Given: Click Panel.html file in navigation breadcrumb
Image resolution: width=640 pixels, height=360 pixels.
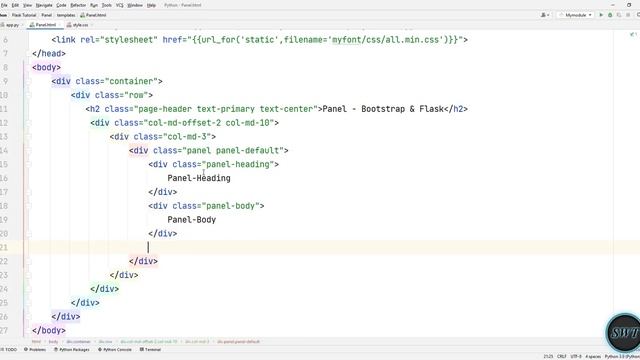Looking at the screenshot, I should [x=93, y=15].
